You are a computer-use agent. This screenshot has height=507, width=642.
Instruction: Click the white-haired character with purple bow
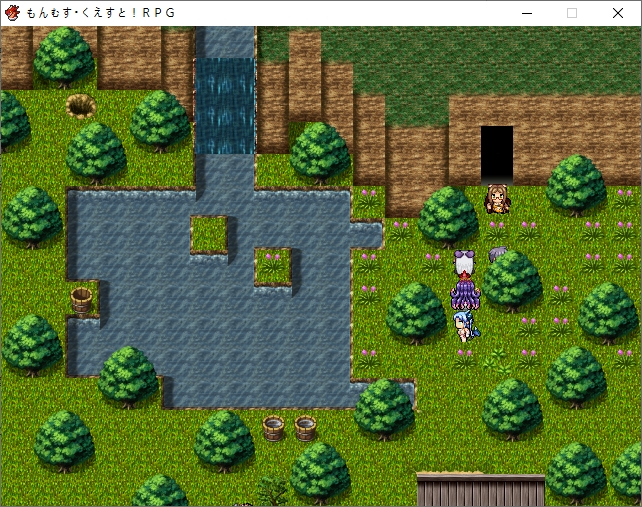(464, 263)
